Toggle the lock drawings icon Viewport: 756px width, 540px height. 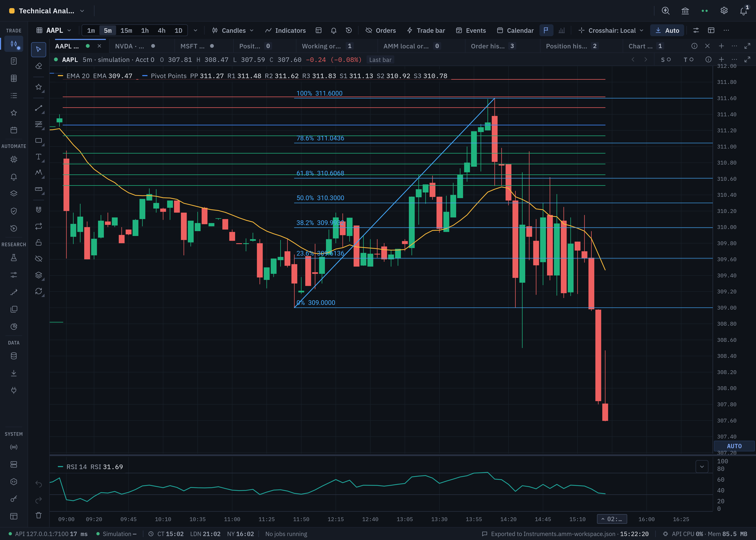point(39,242)
